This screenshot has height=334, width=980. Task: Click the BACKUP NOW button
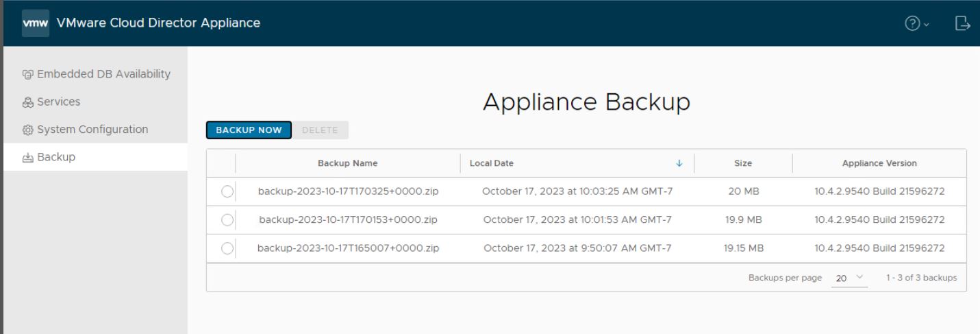tap(249, 130)
